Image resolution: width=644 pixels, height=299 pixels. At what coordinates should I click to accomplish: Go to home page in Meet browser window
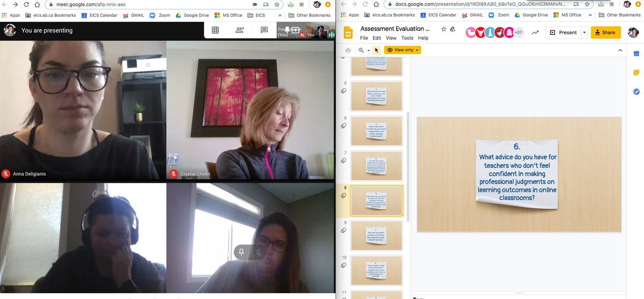[x=37, y=4]
